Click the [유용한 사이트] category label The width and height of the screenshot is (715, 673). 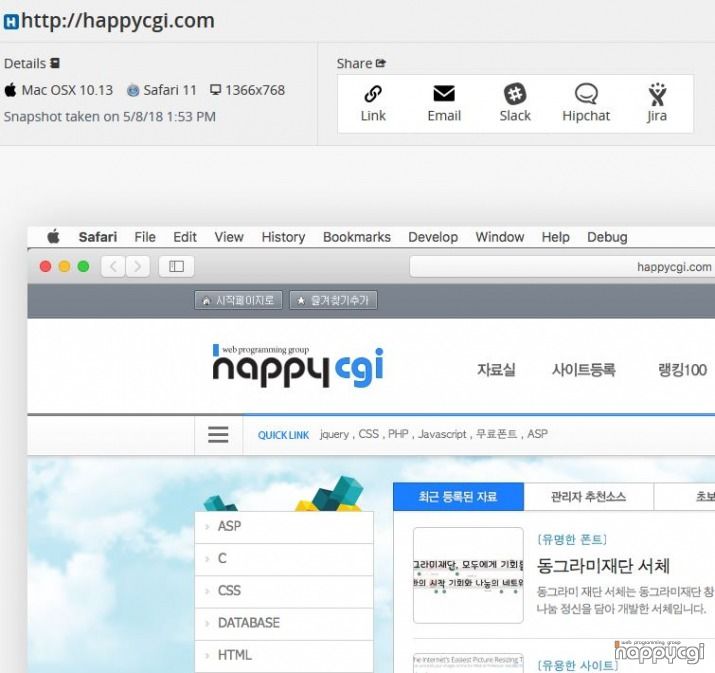click(577, 666)
